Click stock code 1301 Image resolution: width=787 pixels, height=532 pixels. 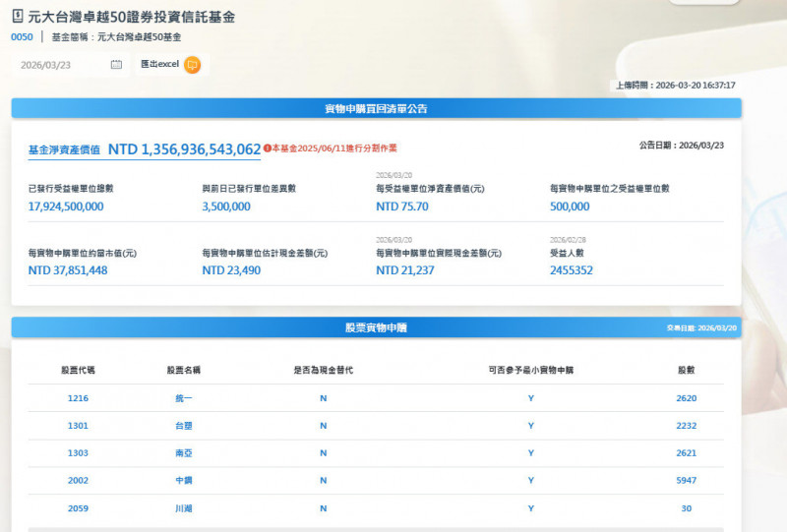pyautogui.click(x=78, y=426)
